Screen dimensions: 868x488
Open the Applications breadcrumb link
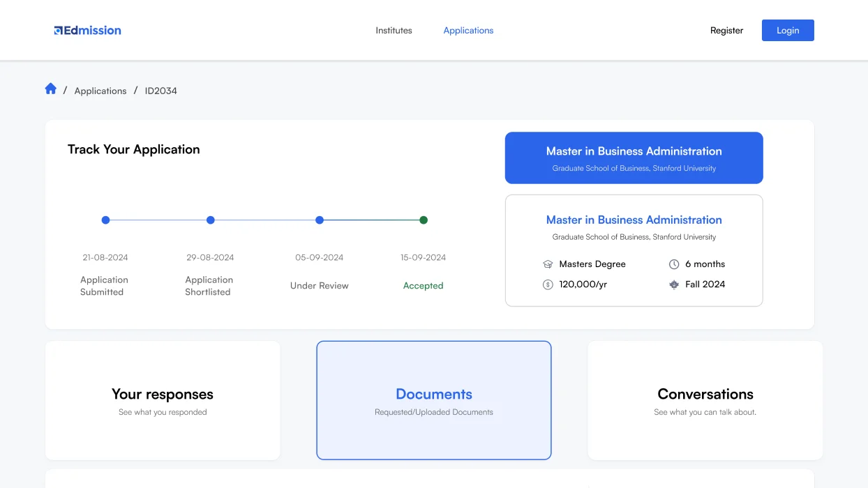(x=100, y=91)
